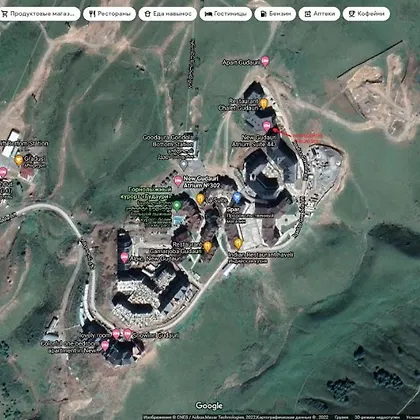
Task: Select the Продуктовые магазины category chip
Action: [x=39, y=14]
